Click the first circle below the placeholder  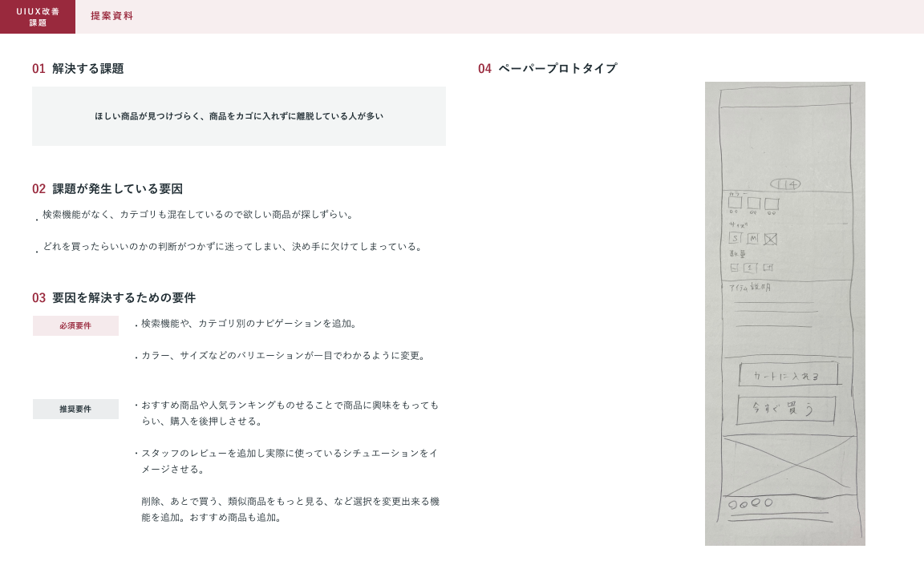732,504
